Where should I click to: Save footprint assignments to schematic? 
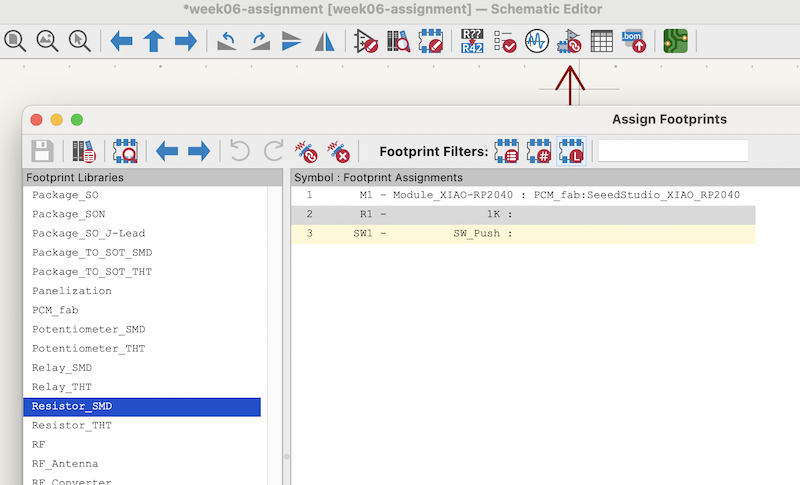coord(42,151)
